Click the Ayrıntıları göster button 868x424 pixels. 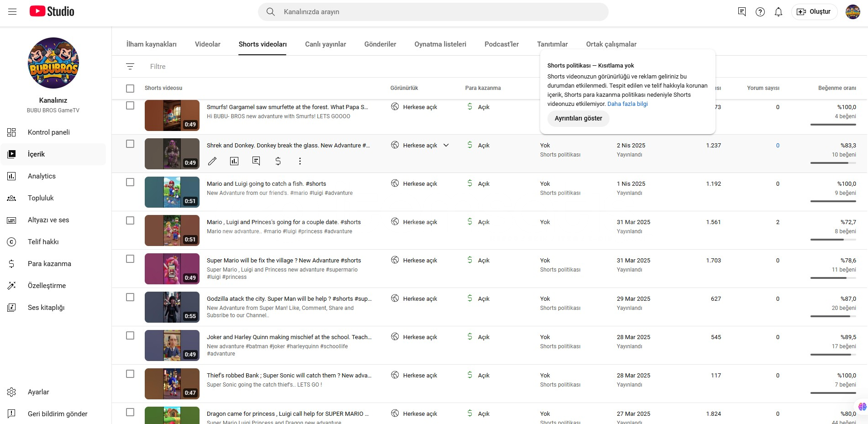click(x=578, y=118)
